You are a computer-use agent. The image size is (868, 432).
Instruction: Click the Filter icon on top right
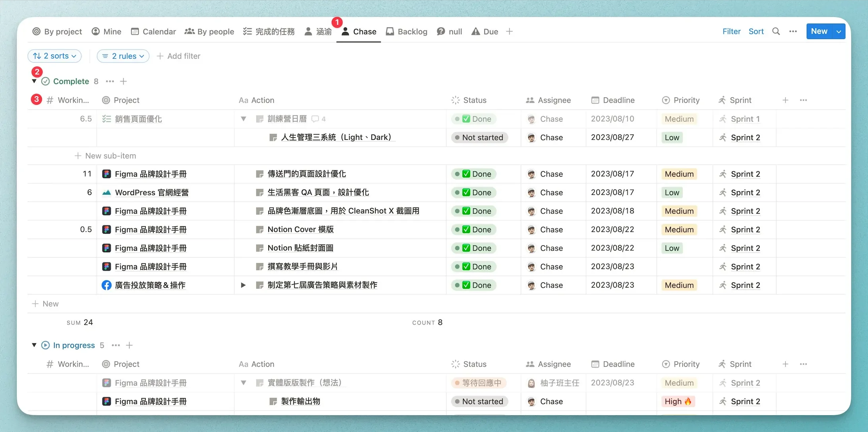(731, 31)
